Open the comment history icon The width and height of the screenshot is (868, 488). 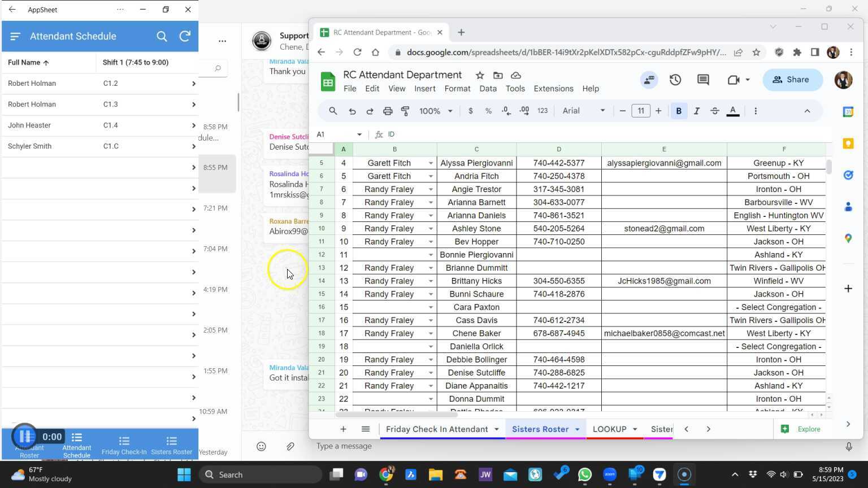click(x=702, y=80)
